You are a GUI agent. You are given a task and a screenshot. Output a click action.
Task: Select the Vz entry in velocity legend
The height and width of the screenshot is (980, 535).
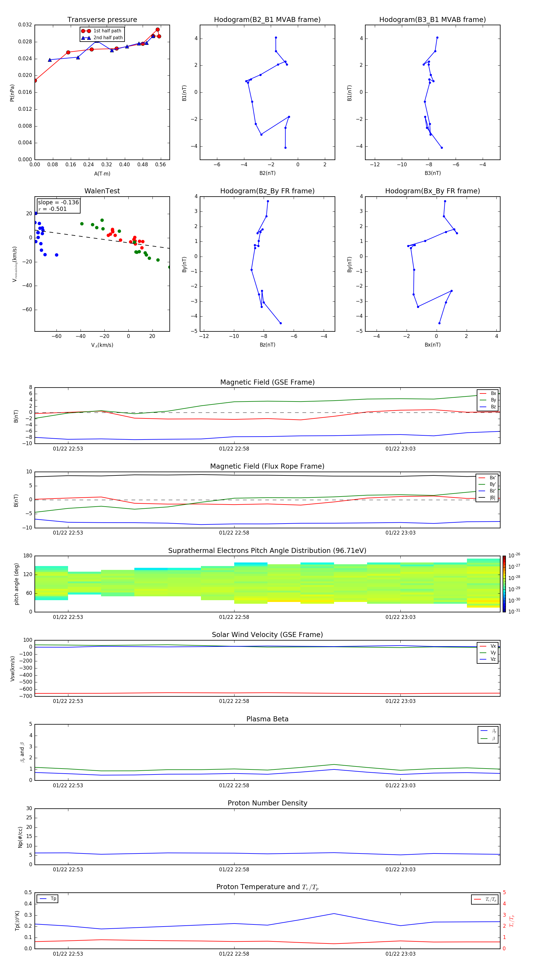coord(488,659)
